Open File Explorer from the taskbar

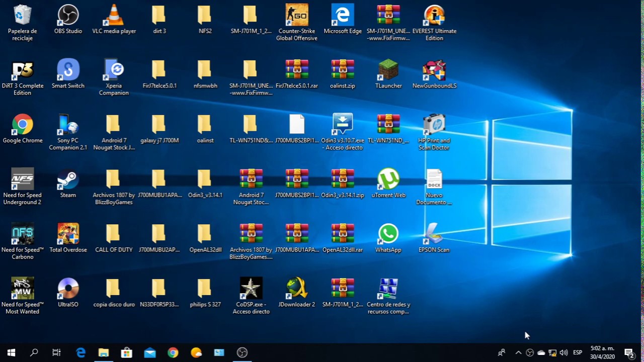[x=104, y=352]
